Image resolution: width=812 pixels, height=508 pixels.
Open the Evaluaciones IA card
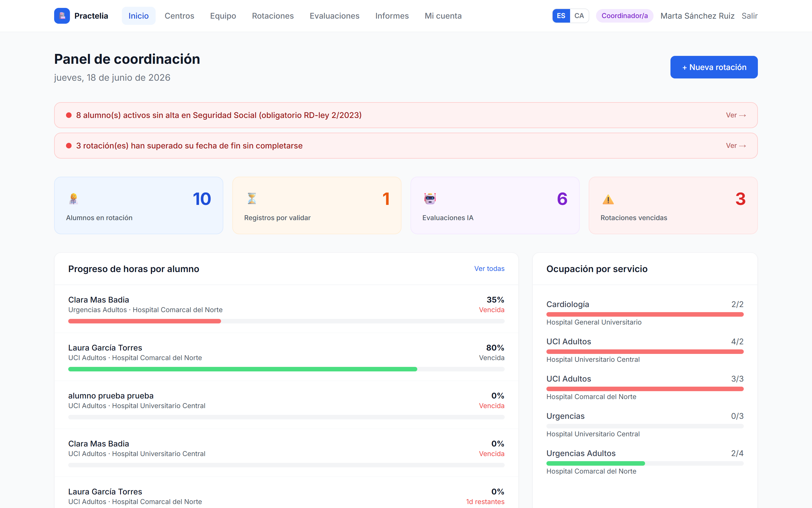coord(495,205)
